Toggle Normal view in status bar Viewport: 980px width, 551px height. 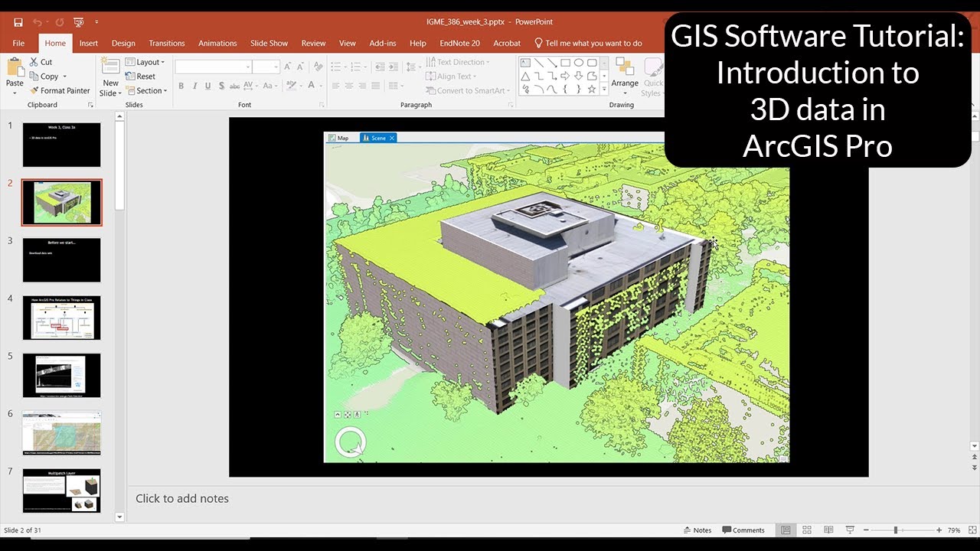coord(786,530)
